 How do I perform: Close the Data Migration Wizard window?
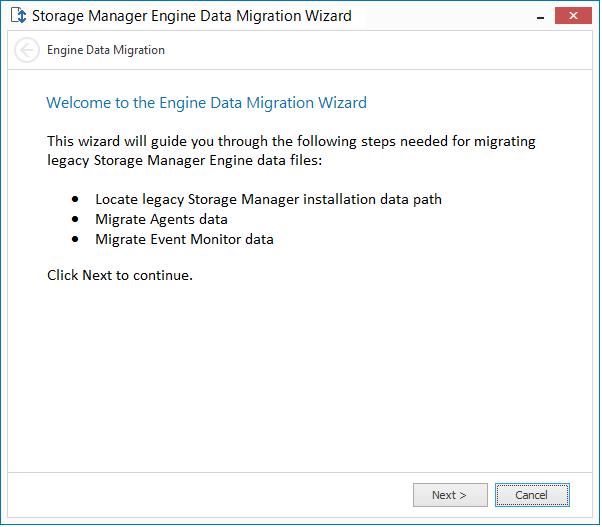coord(571,16)
